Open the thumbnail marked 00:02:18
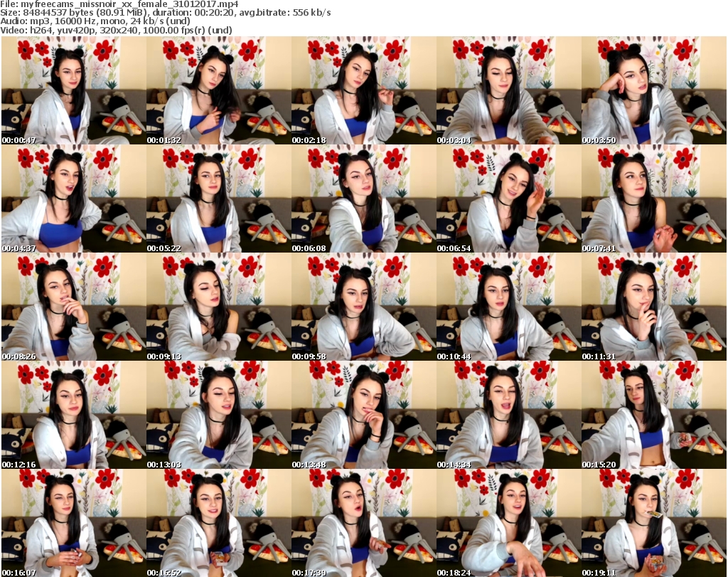The image size is (728, 577). (x=363, y=91)
